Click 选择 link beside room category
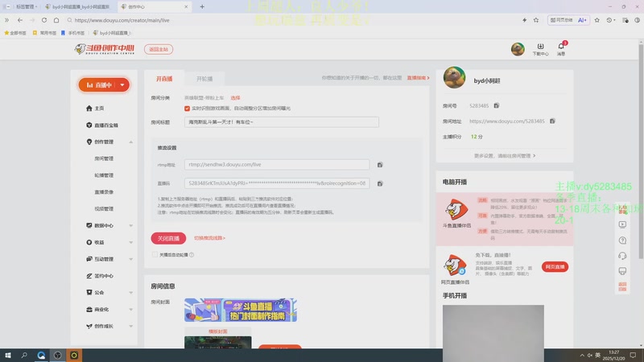 [235, 97]
